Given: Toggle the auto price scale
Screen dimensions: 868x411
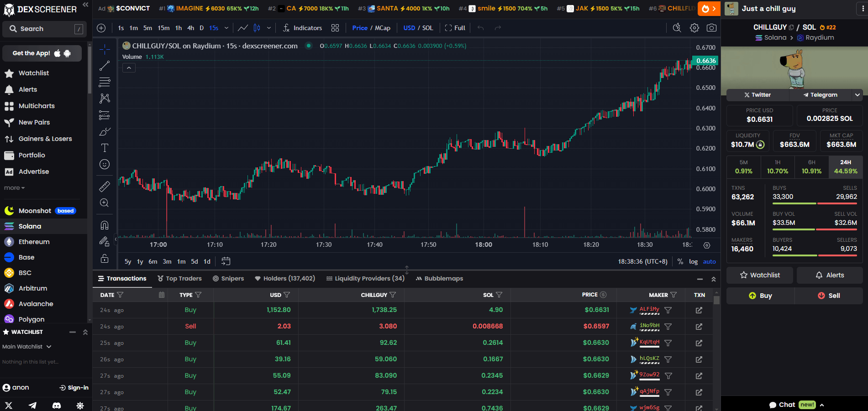Looking at the screenshot, I should 710,261.
